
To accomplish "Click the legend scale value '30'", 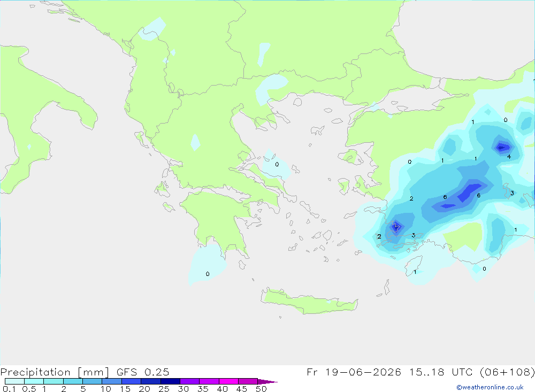I will [183, 389].
